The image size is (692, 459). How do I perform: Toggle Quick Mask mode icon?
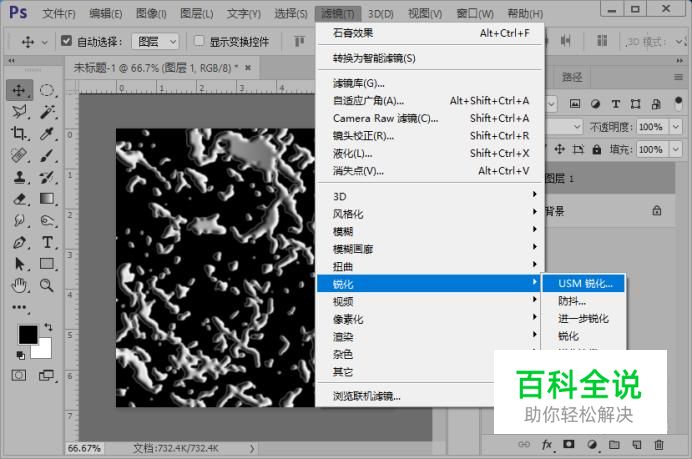19,376
